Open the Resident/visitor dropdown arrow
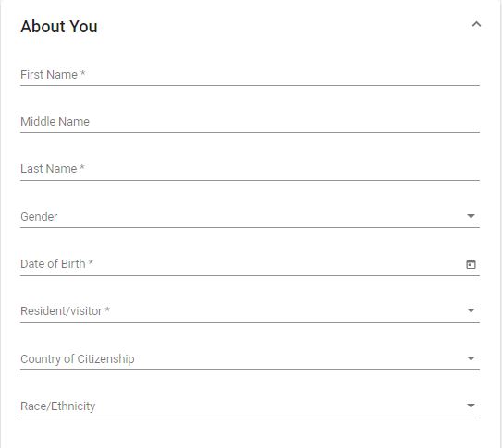 point(471,310)
